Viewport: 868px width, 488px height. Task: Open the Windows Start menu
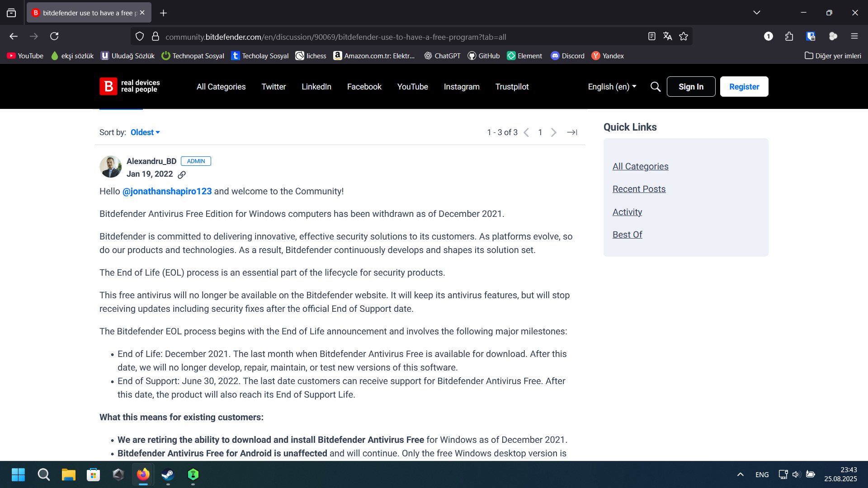click(x=18, y=474)
